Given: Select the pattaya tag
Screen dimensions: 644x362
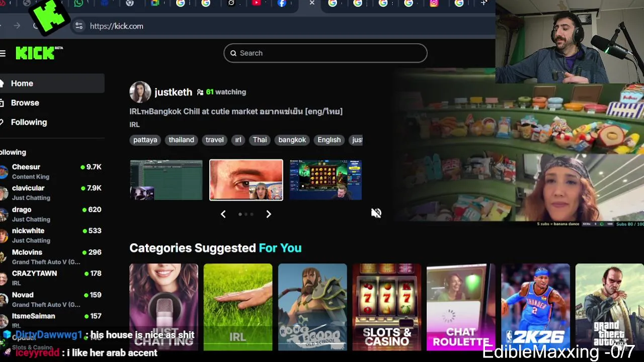Looking at the screenshot, I should tap(145, 140).
